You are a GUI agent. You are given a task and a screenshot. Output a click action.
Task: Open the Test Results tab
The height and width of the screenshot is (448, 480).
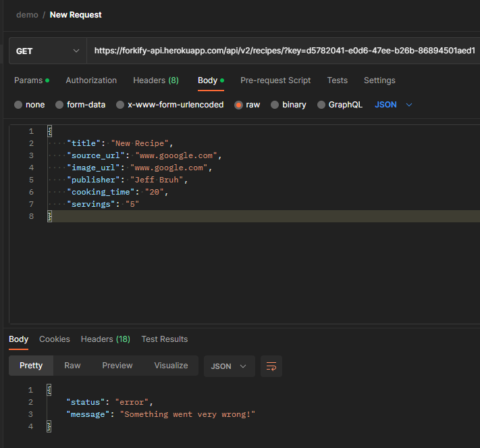tap(164, 339)
